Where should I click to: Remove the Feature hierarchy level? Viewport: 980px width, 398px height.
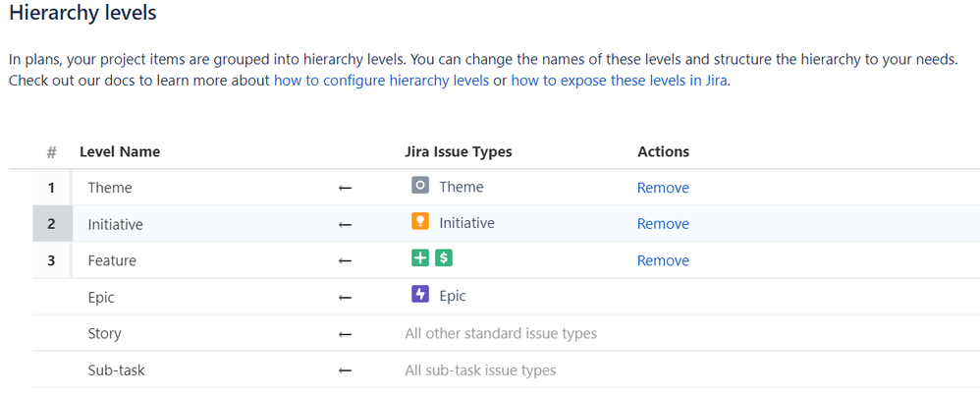tap(663, 260)
